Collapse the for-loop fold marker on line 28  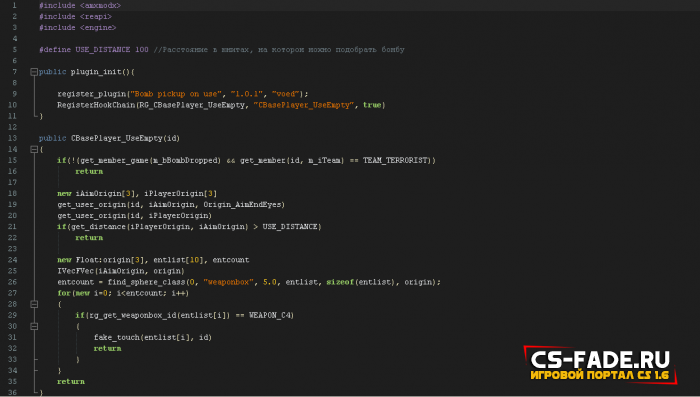tap(34, 304)
